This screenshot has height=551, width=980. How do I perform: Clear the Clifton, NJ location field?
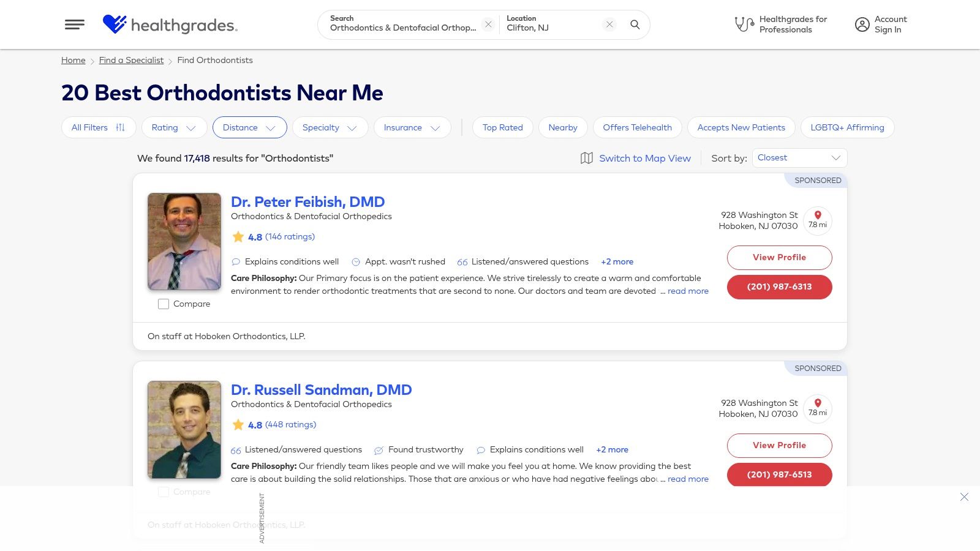tap(609, 24)
